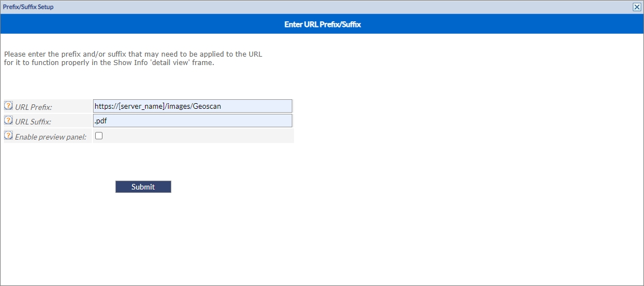Click help icon beside URL Prefix
This screenshot has height=286, width=644.
[8, 105]
